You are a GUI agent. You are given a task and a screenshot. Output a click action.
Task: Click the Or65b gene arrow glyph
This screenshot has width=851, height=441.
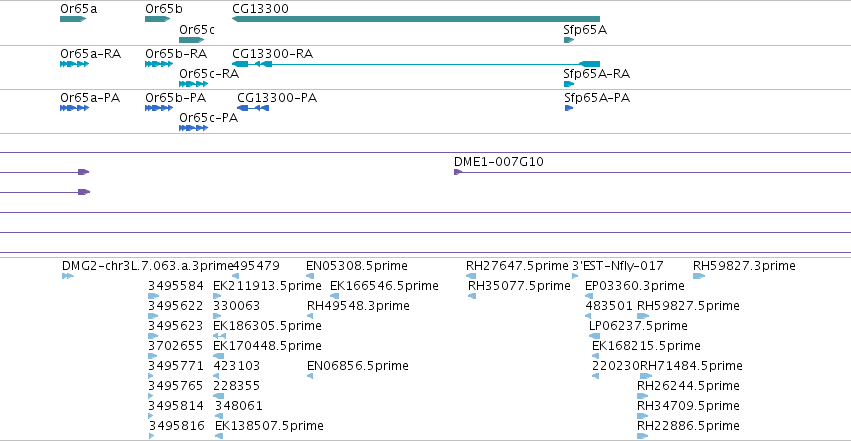click(x=157, y=19)
